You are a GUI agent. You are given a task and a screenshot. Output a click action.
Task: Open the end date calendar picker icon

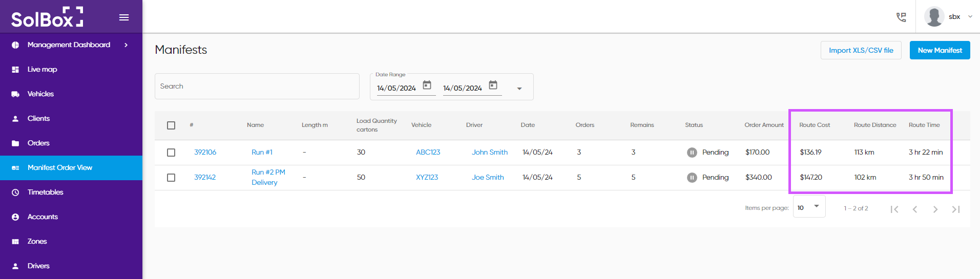(x=493, y=85)
